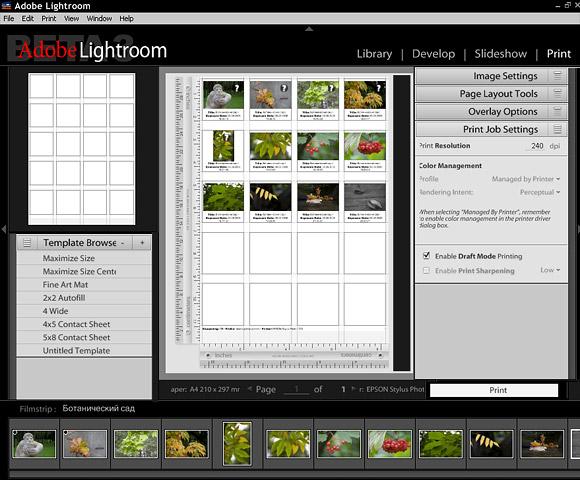The width and height of the screenshot is (580, 480).
Task: Switch to the Library module
Action: tap(374, 54)
